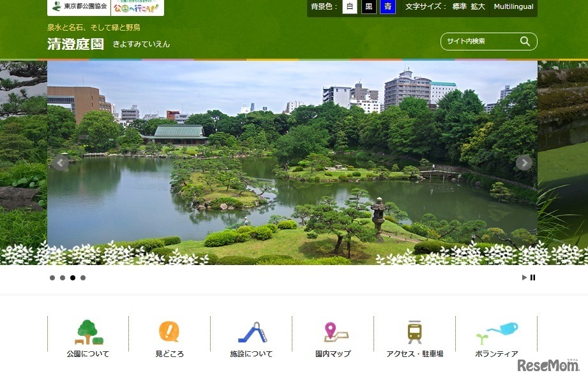Open the 見どころ exclamation bubble icon

tap(169, 331)
